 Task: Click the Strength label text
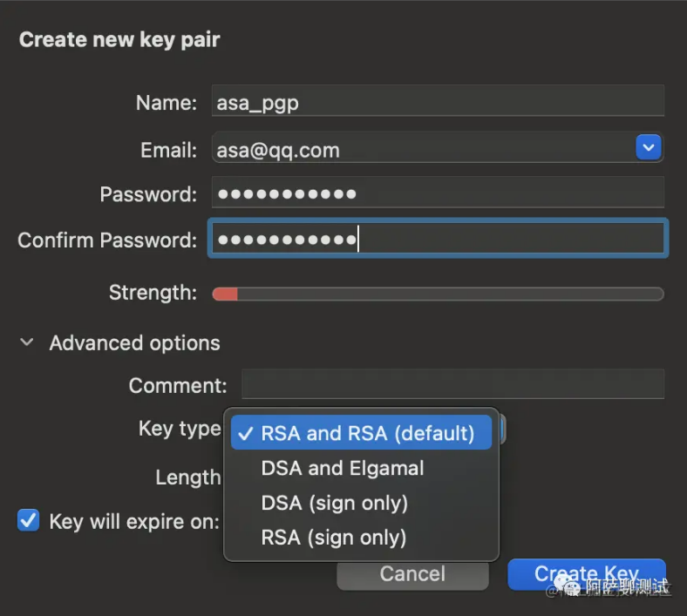(x=153, y=293)
